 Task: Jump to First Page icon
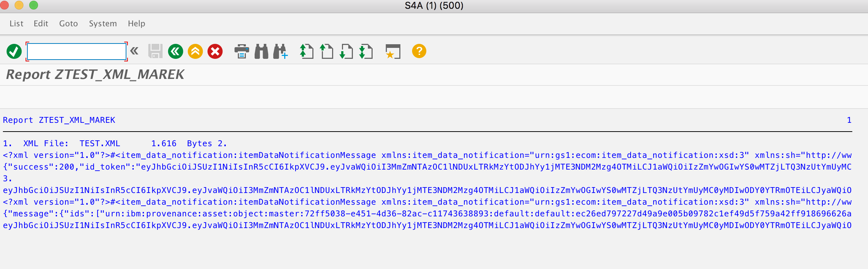[x=307, y=52]
